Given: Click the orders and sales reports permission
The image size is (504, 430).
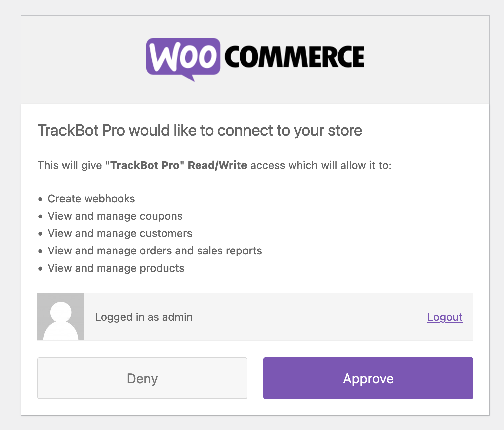Looking at the screenshot, I should (x=155, y=251).
